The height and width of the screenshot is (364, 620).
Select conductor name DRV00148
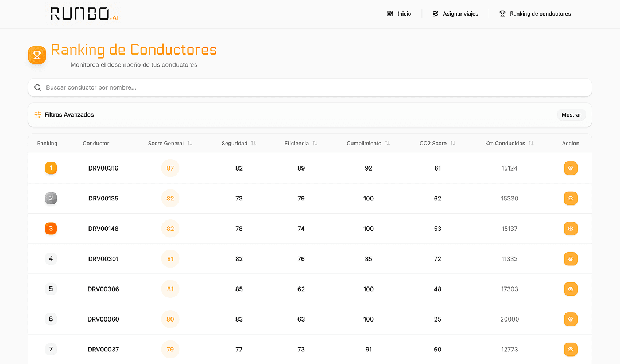[103, 229]
